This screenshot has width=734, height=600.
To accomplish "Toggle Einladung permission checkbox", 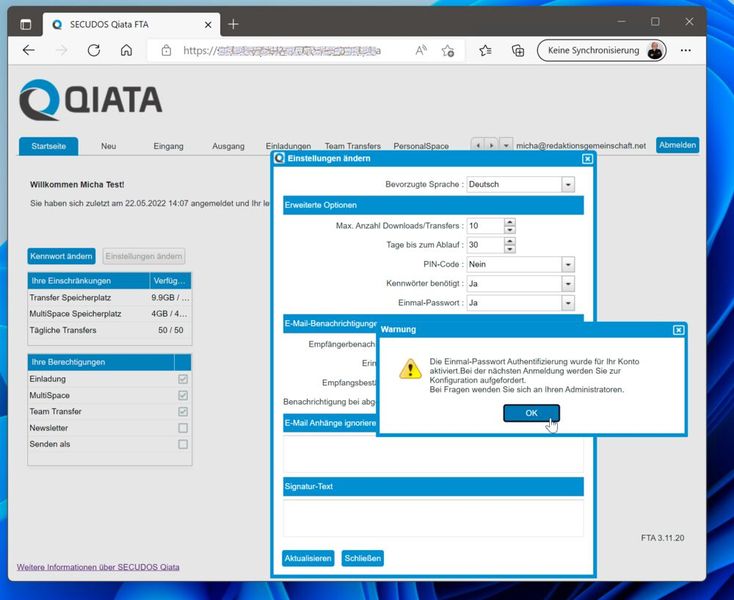I will (183, 379).
